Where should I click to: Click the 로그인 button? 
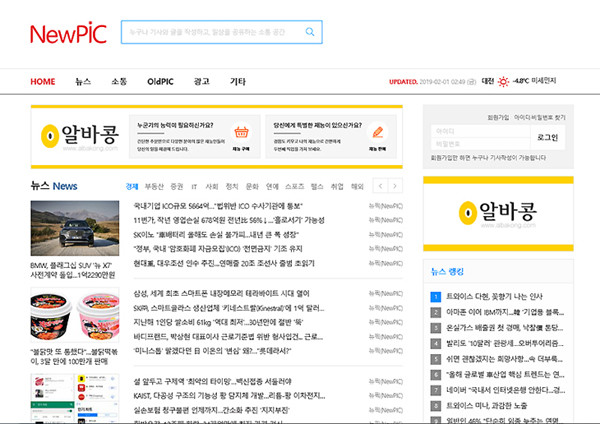548,137
